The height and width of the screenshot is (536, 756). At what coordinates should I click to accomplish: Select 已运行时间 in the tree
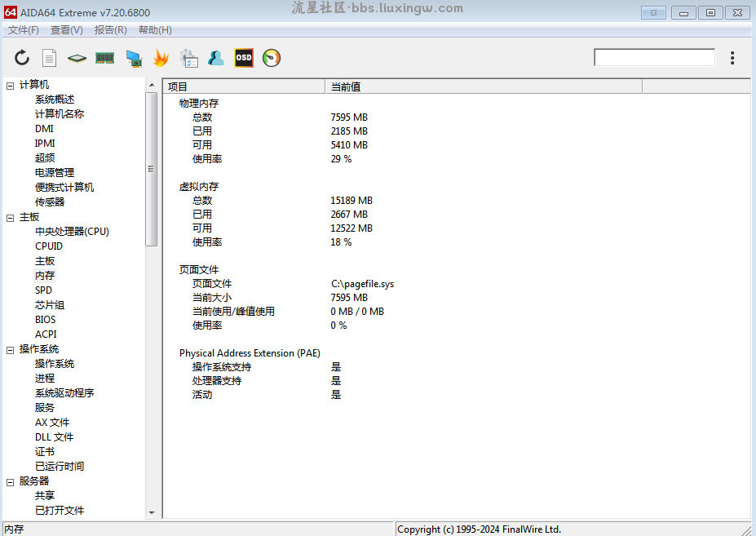pos(60,467)
